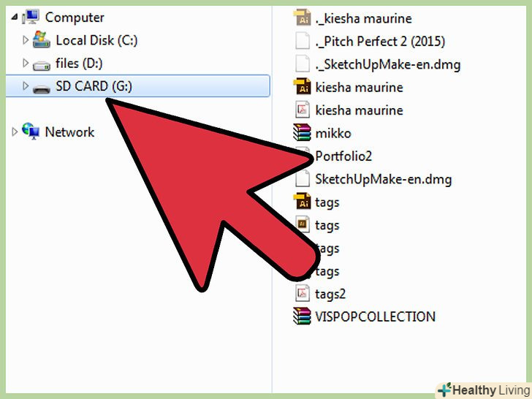Select the first tags Illustrator file icon

point(302,202)
